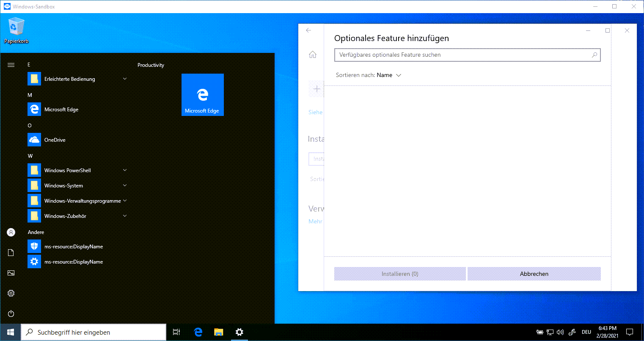Click the letter M group header
This screenshot has height=341, width=644.
[x=30, y=95]
